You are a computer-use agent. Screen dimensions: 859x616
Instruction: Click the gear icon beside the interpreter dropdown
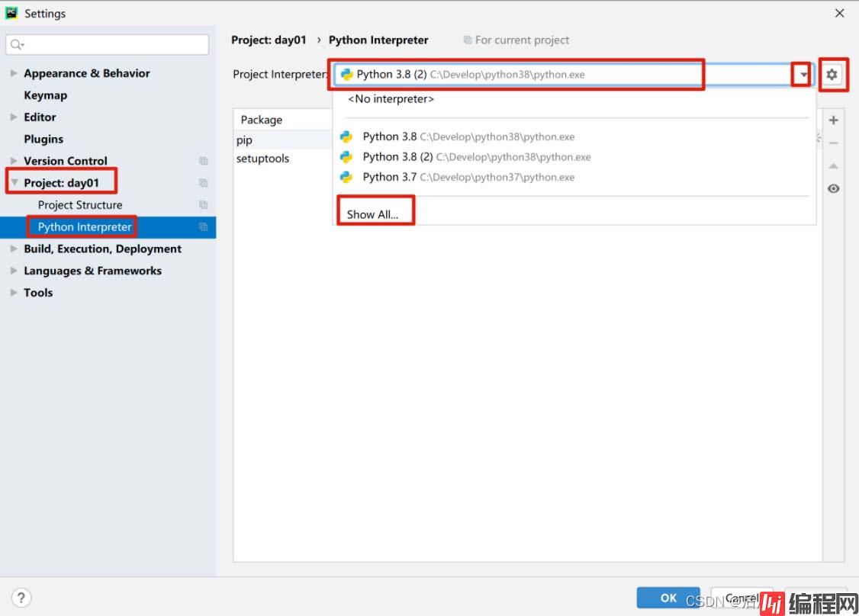pyautogui.click(x=832, y=75)
